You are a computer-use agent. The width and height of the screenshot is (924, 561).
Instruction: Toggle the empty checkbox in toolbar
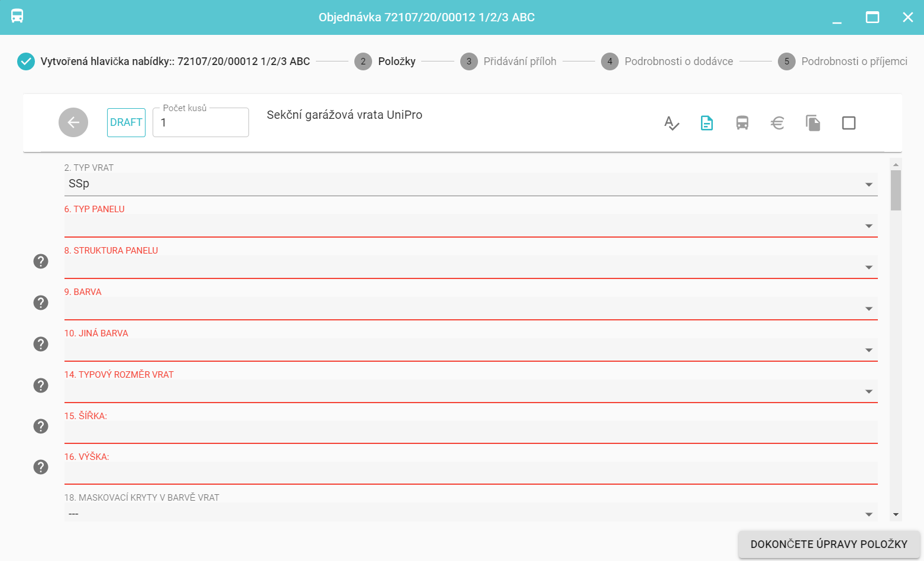pyautogui.click(x=849, y=123)
